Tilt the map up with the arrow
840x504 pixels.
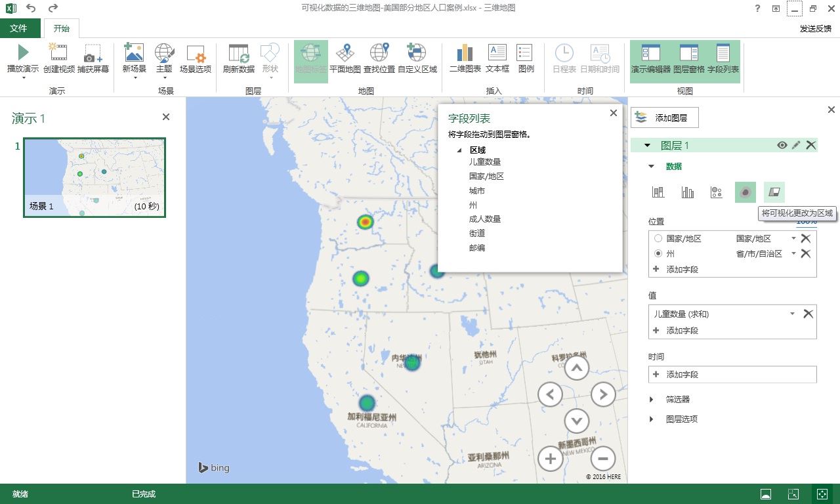point(576,368)
